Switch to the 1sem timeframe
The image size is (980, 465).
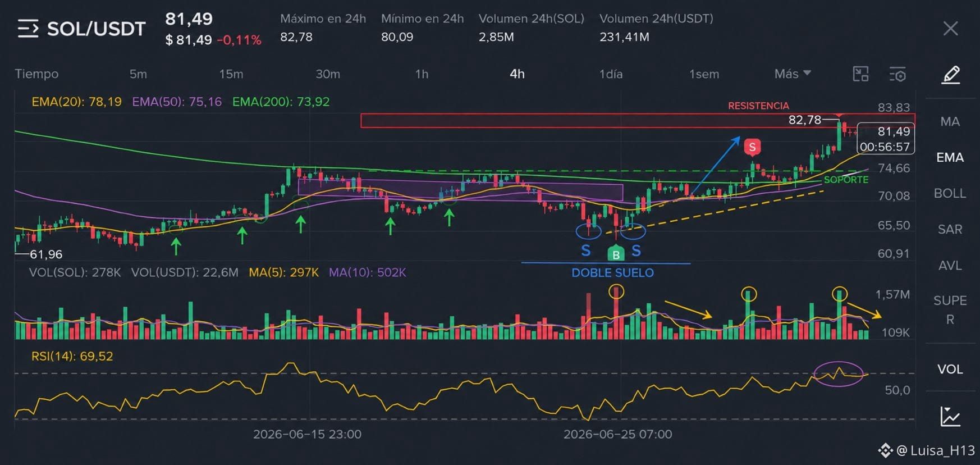click(704, 74)
